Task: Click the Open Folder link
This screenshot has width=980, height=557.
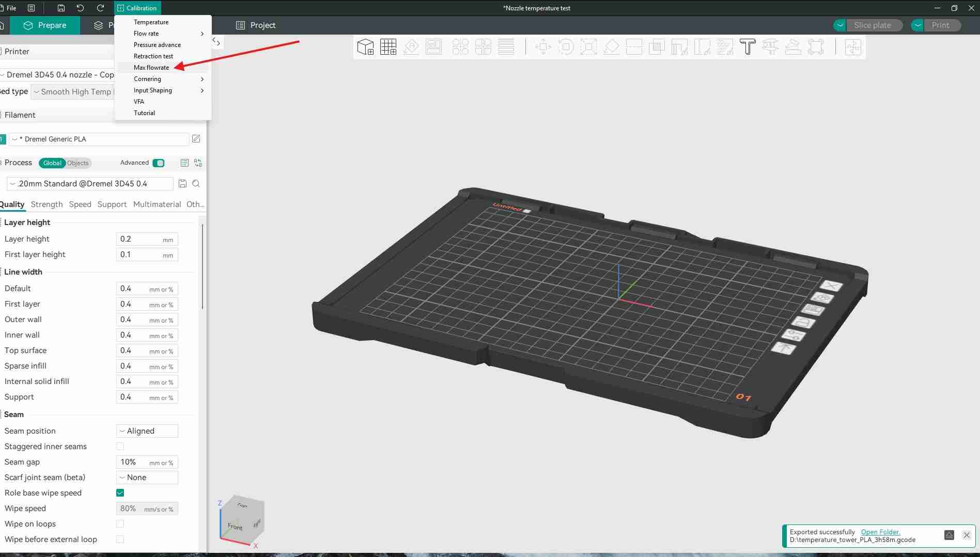Action: [x=880, y=532]
